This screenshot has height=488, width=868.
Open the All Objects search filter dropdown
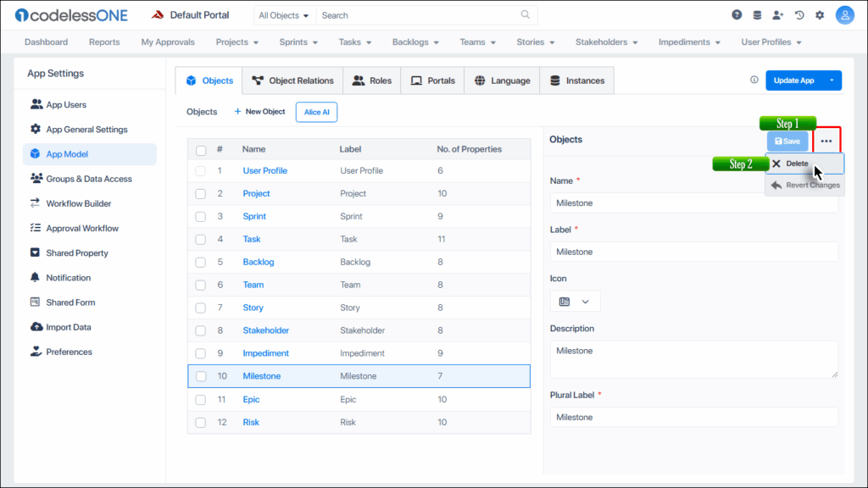coord(283,15)
